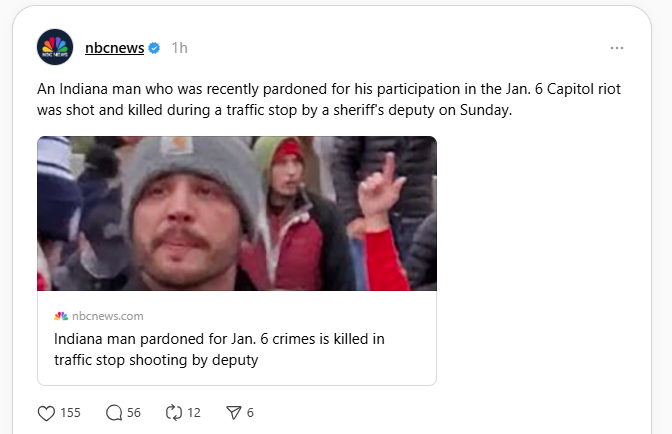Like the post with the heart icon
The width and height of the screenshot is (672, 434).
click(x=44, y=412)
